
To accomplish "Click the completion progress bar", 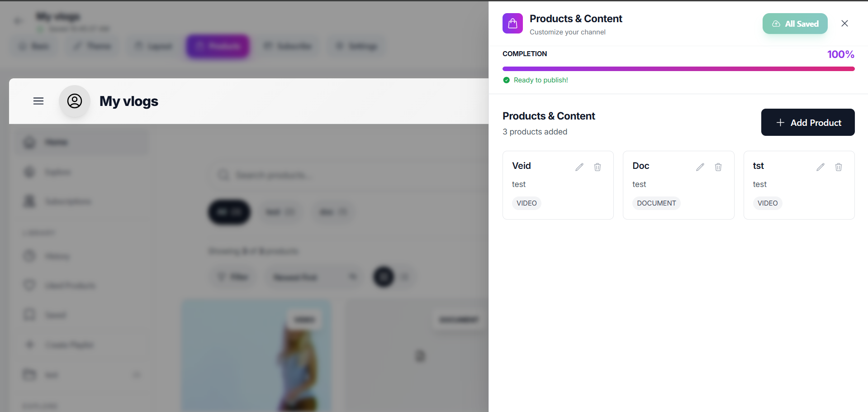I will point(678,69).
